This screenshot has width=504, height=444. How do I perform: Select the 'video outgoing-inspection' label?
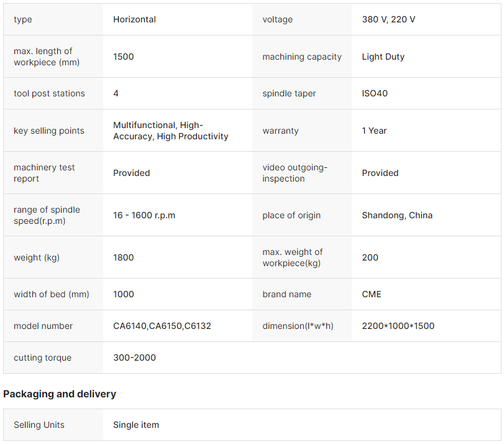click(295, 173)
